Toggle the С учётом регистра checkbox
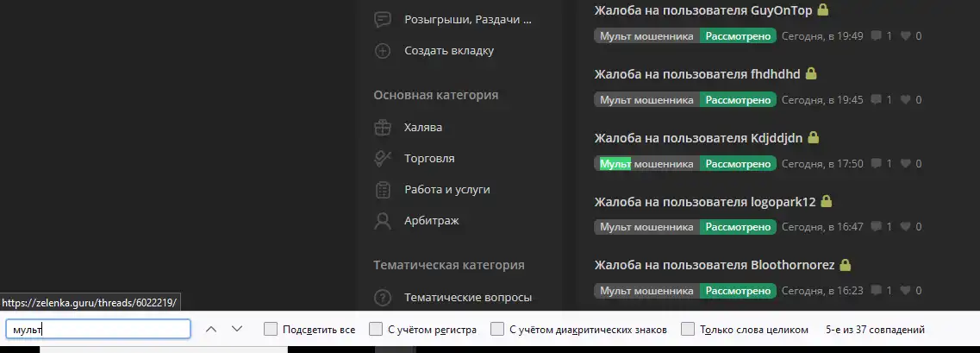The width and height of the screenshot is (980, 353). (376, 329)
